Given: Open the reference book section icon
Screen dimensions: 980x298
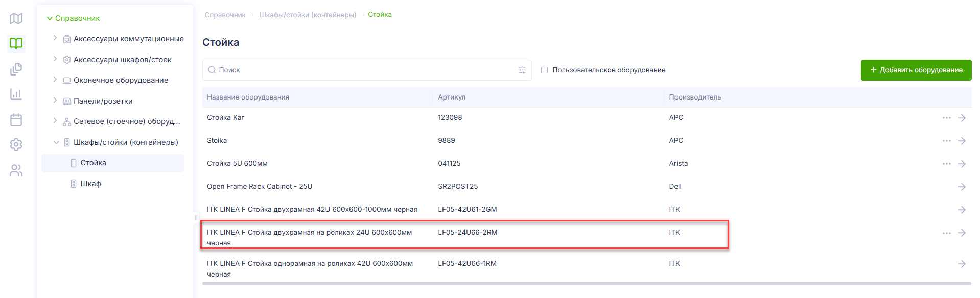Looking at the screenshot, I should (x=16, y=43).
